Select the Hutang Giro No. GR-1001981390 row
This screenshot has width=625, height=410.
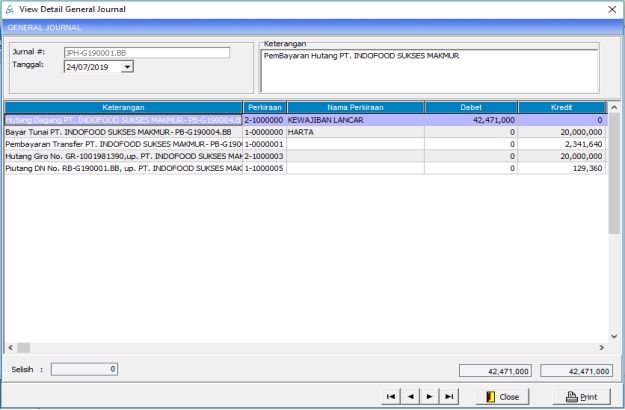pos(123,156)
